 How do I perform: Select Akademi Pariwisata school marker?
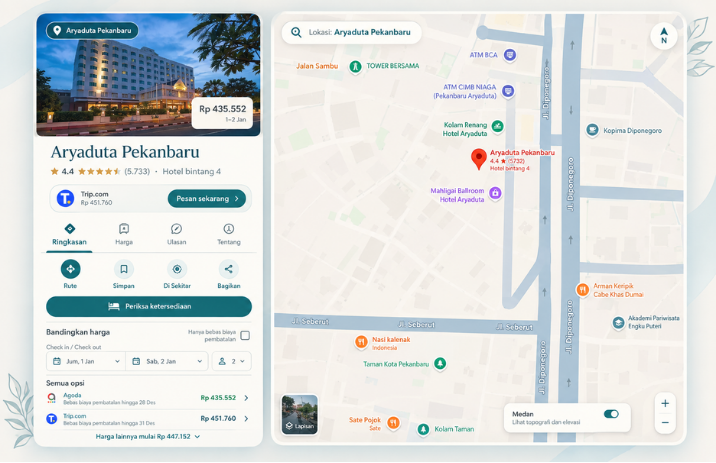pyautogui.click(x=618, y=323)
